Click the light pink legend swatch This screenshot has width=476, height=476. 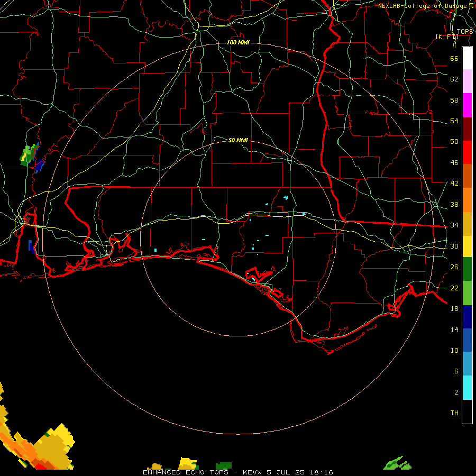[x=467, y=81]
